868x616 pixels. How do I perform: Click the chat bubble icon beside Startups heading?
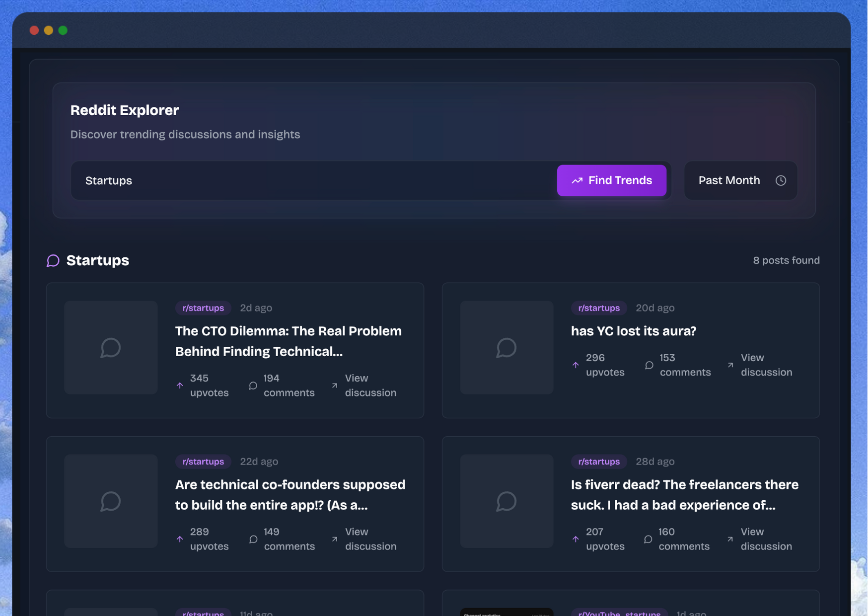pyautogui.click(x=53, y=261)
